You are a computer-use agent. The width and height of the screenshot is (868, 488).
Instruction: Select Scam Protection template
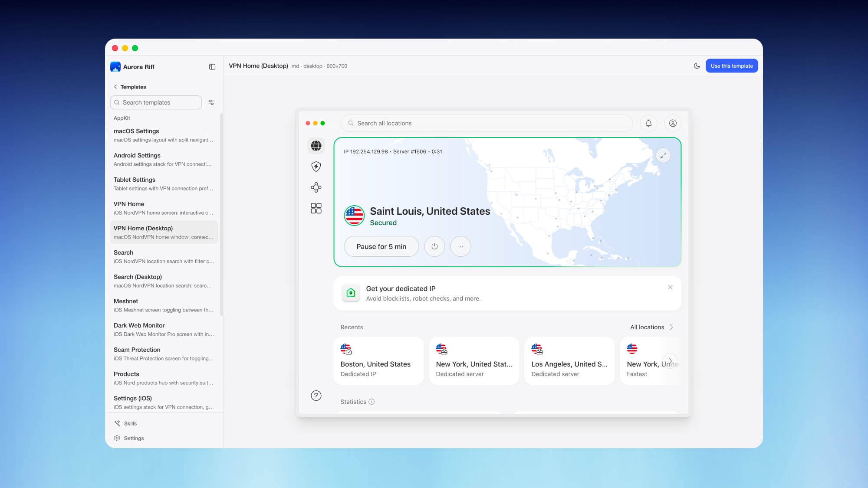(164, 354)
